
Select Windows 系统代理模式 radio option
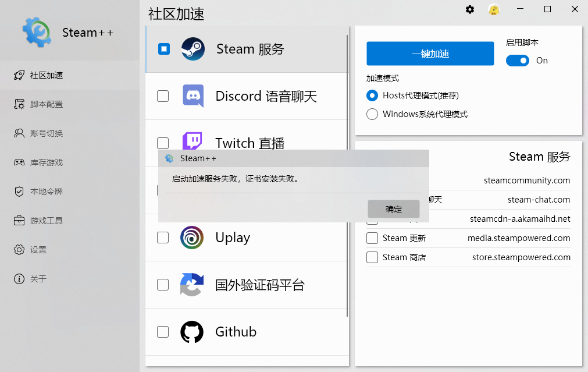[x=372, y=114]
